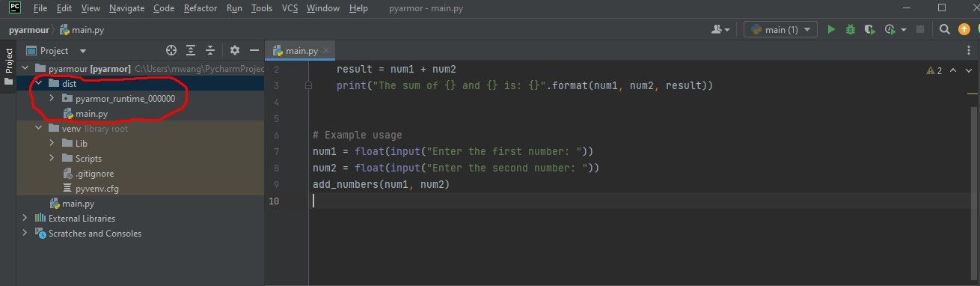
Task: Open the Run menu
Action: 234,8
